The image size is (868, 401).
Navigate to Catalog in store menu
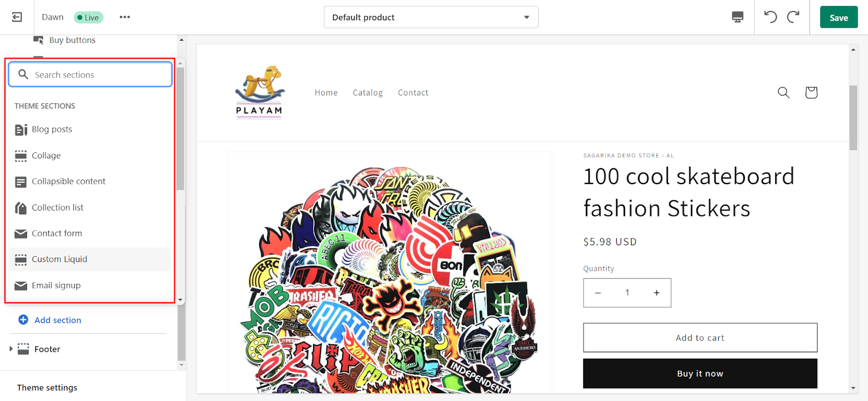[x=367, y=92]
